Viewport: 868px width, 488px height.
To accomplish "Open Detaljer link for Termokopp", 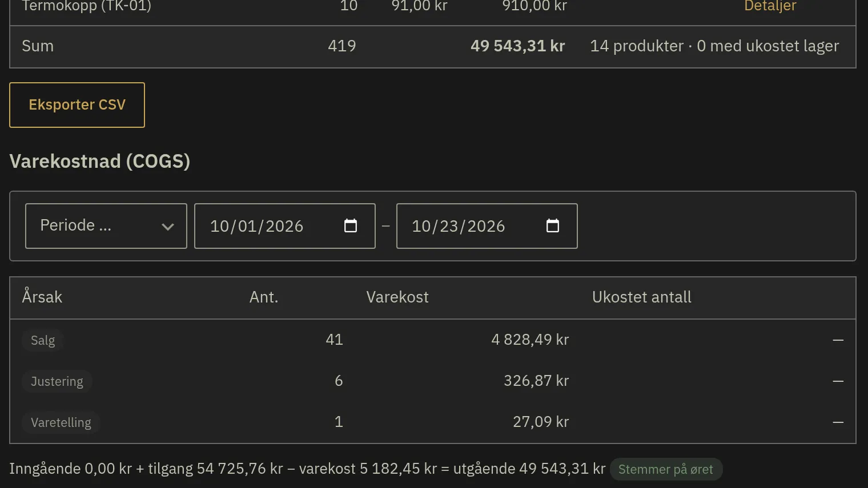I will 770,6.
